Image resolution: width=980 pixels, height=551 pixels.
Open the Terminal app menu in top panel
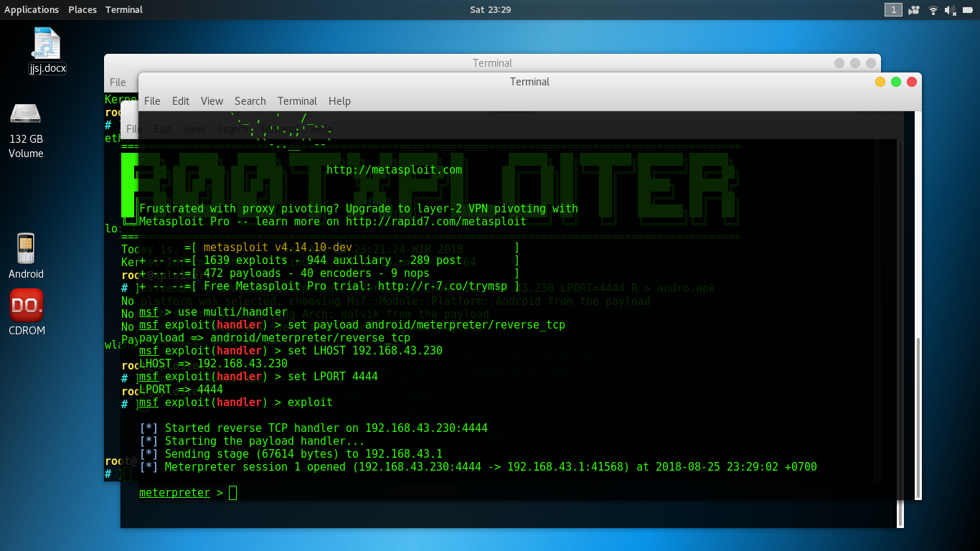point(123,9)
